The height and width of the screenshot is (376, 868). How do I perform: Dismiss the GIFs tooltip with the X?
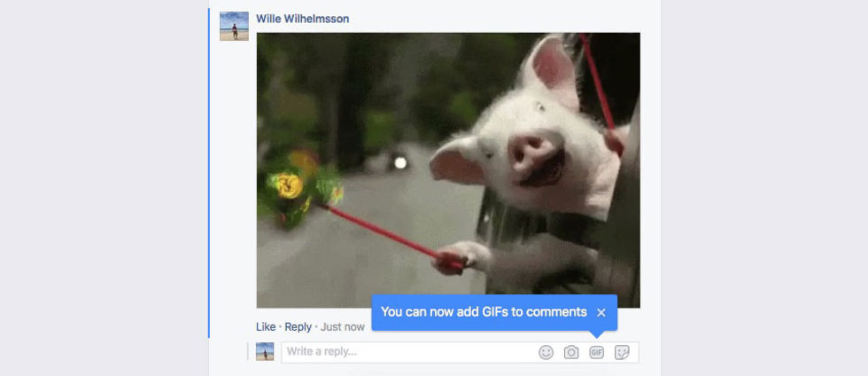coord(601,313)
